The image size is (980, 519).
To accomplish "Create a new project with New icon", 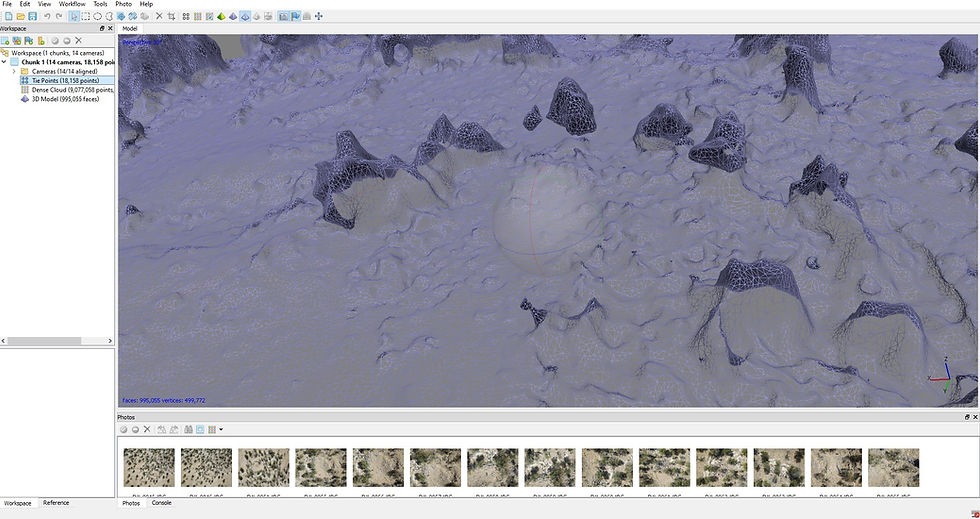I will point(9,16).
